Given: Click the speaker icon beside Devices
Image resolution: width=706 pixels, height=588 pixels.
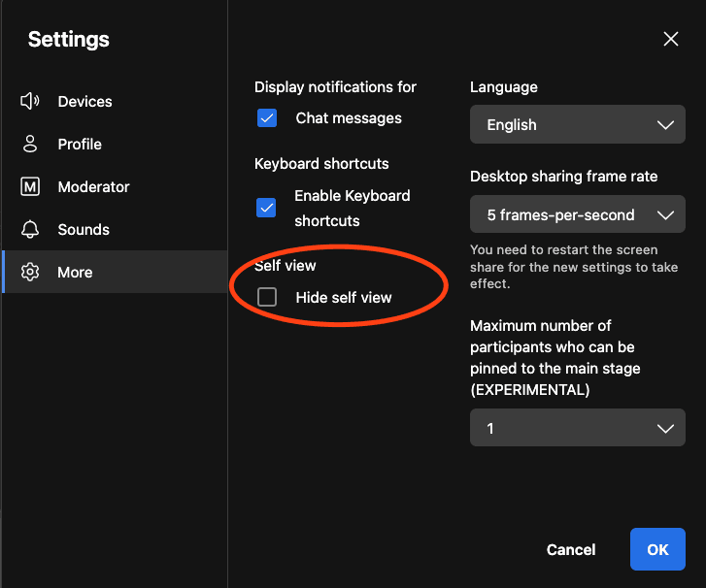Looking at the screenshot, I should (x=30, y=102).
